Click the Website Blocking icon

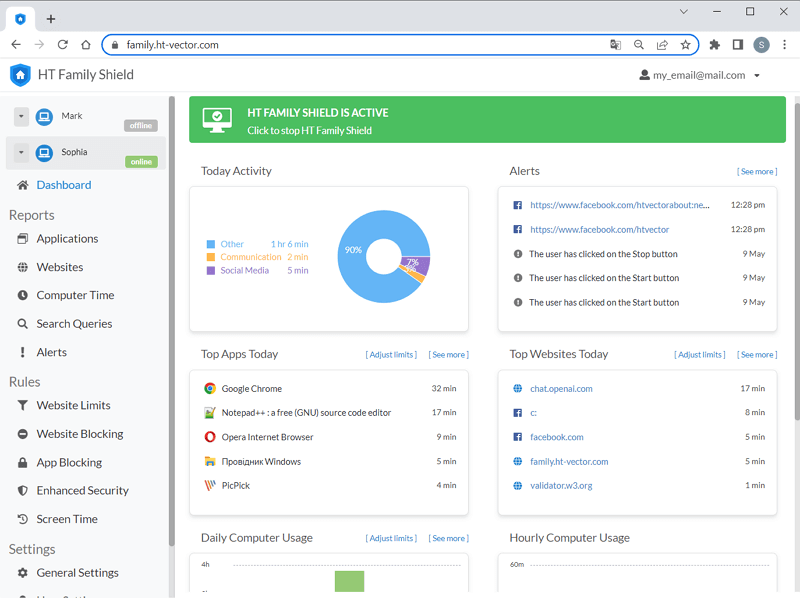[x=22, y=434]
